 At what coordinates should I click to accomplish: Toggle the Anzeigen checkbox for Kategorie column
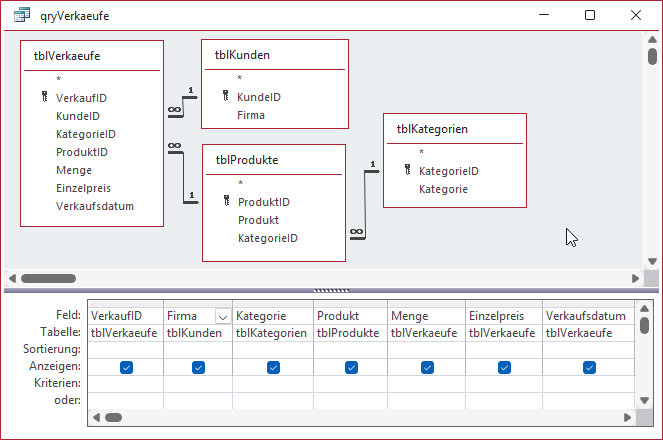tap(274, 368)
